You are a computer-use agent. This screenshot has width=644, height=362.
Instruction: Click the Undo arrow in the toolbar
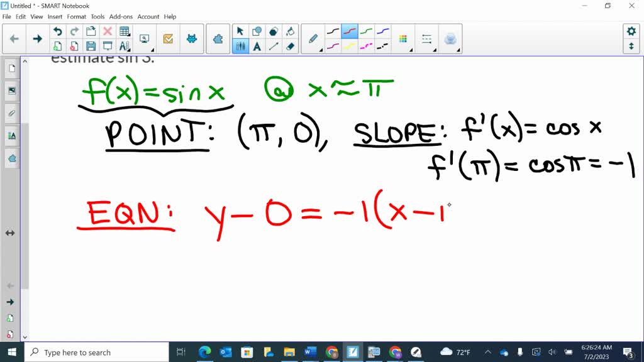[x=58, y=30]
